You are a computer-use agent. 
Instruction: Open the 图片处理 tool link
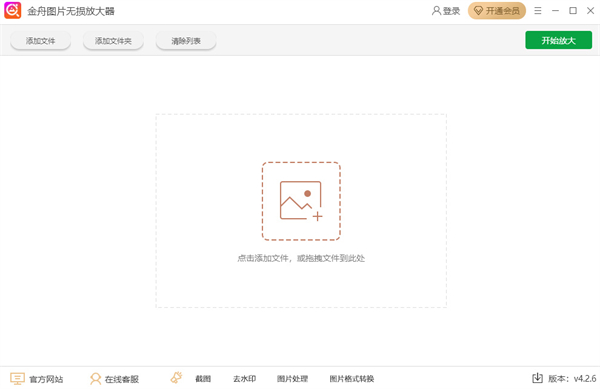coord(292,379)
